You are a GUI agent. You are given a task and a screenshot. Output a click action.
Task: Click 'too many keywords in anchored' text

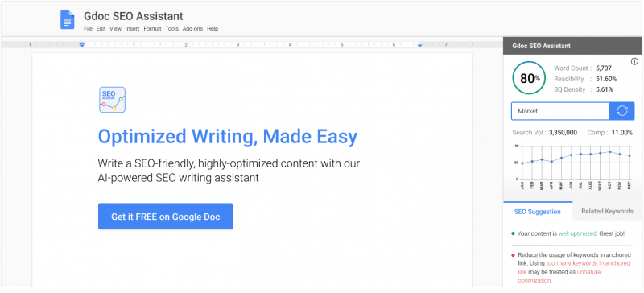pyautogui.click(x=588, y=263)
